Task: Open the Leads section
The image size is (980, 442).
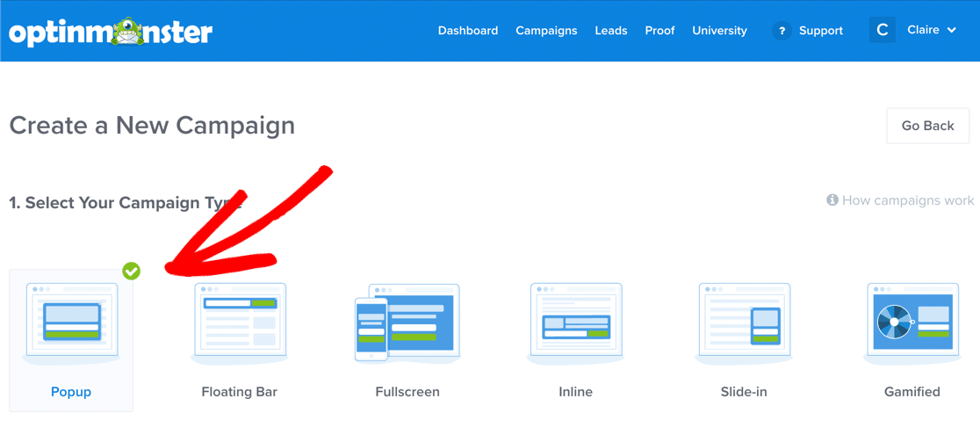Action: click(x=611, y=31)
